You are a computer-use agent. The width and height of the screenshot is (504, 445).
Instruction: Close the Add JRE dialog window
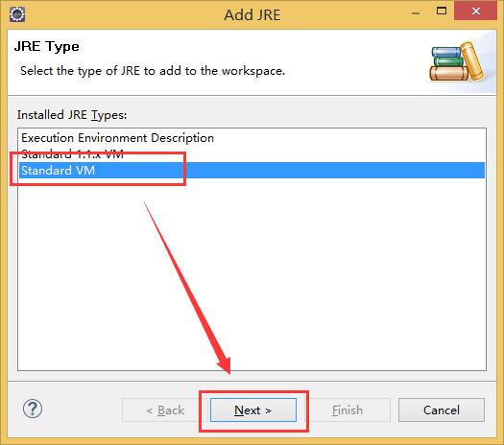point(476,11)
